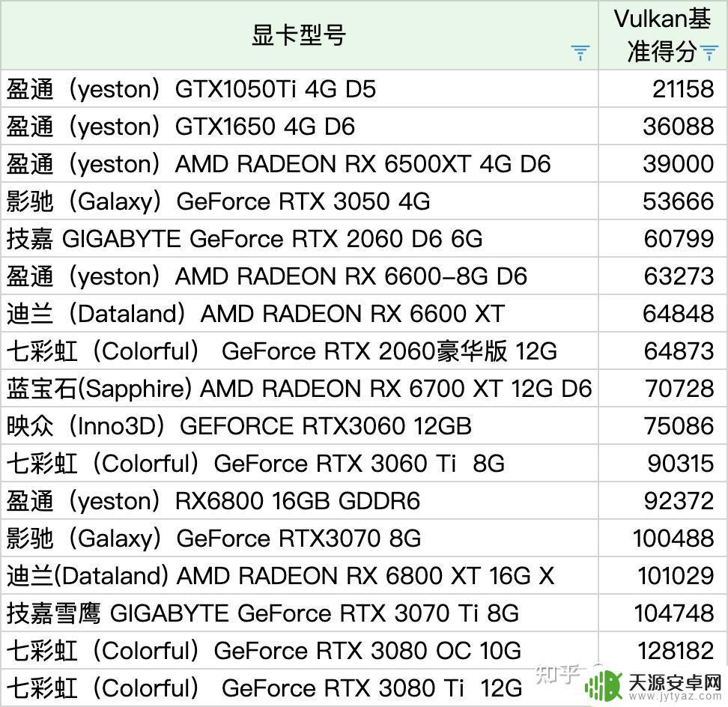Select yeston GTX1650 4G D6 cell
The height and width of the screenshot is (707, 728).
tap(300, 127)
